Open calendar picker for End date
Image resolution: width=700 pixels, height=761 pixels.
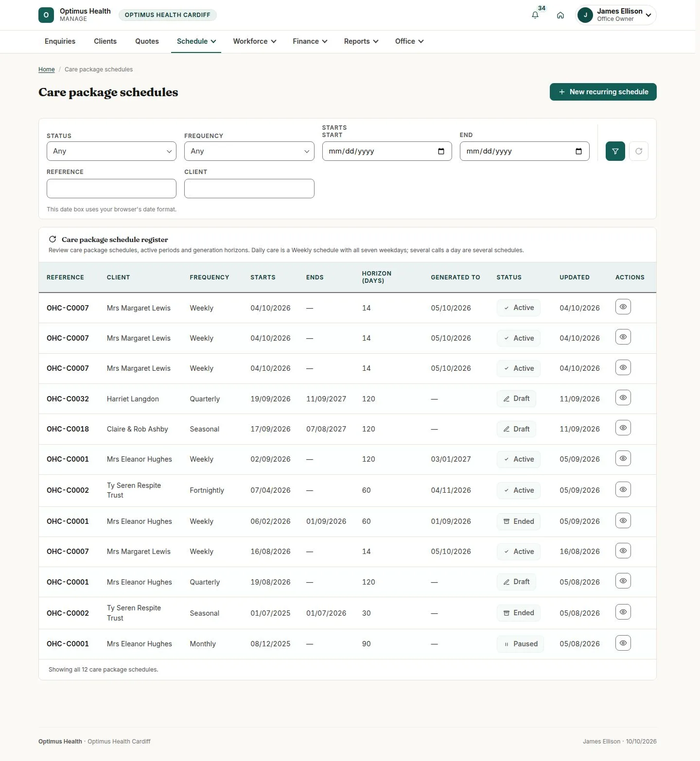click(x=578, y=151)
